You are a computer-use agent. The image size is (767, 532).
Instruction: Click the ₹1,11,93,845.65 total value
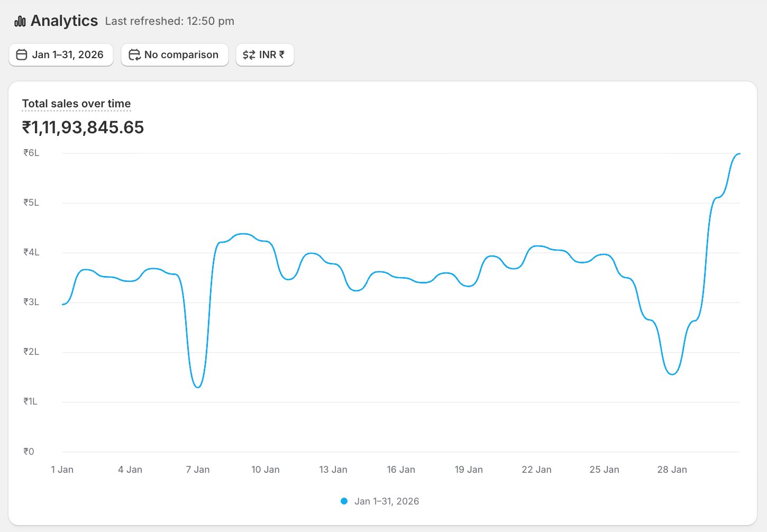(x=83, y=127)
